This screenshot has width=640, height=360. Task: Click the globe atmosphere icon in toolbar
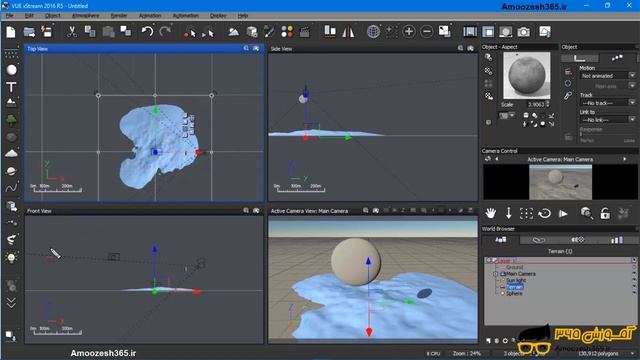coord(373,32)
